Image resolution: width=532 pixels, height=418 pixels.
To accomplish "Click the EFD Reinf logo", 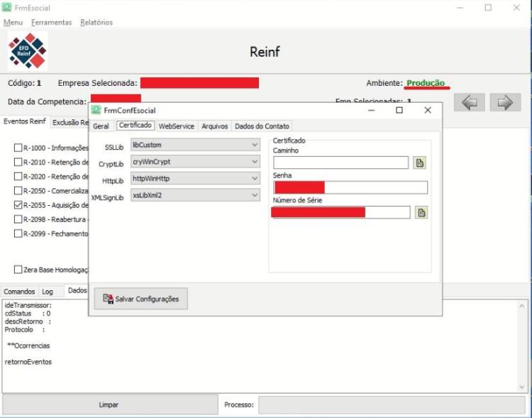I will pos(28,51).
